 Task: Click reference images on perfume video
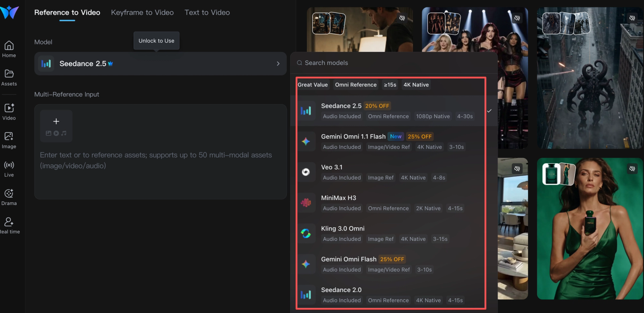pos(559,174)
